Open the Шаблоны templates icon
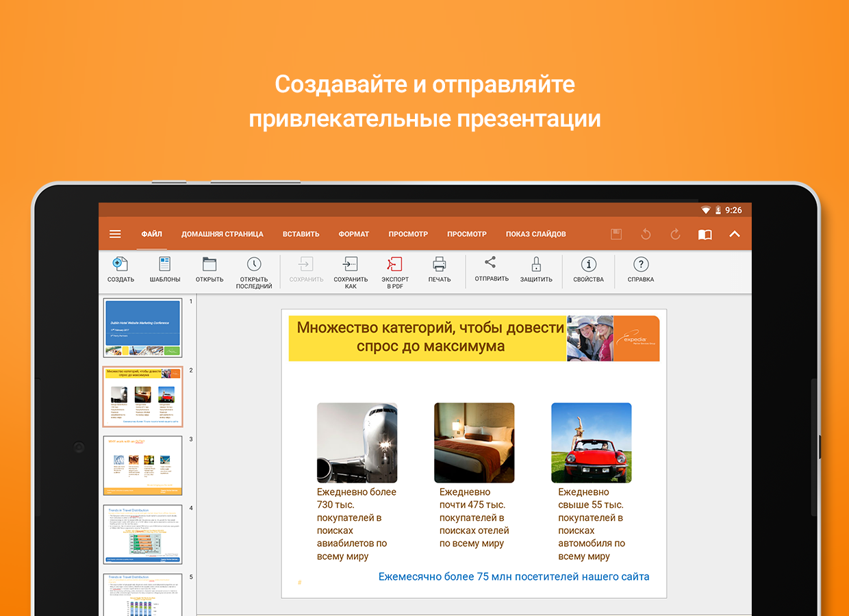849x616 pixels. click(165, 264)
